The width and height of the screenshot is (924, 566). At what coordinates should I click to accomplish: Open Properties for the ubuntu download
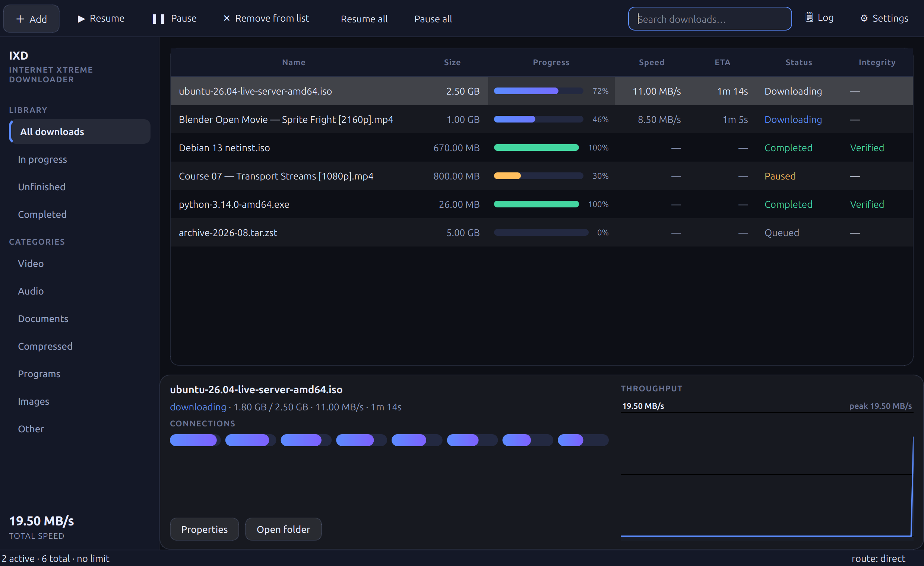coord(205,529)
